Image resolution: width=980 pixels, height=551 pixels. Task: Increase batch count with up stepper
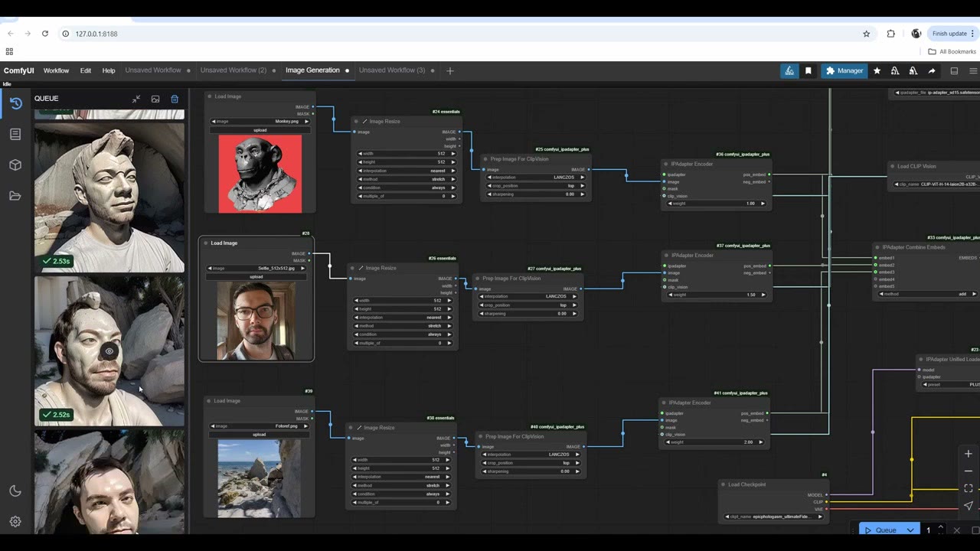(x=941, y=527)
